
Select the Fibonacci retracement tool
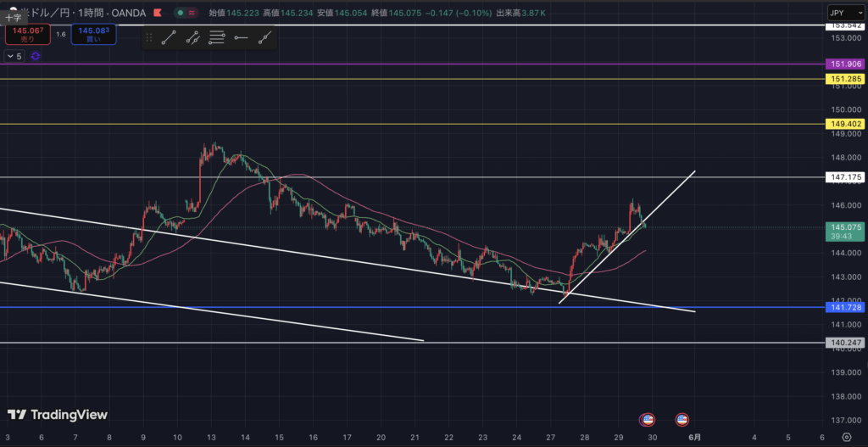point(216,37)
